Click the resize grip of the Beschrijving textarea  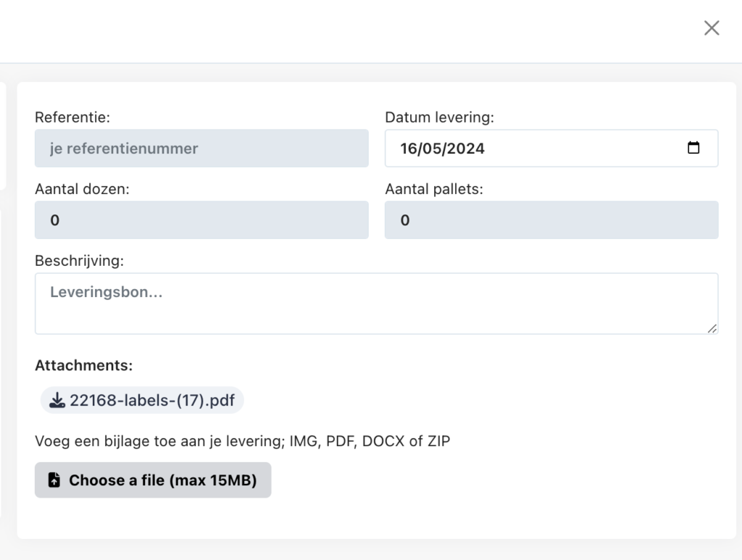(712, 328)
